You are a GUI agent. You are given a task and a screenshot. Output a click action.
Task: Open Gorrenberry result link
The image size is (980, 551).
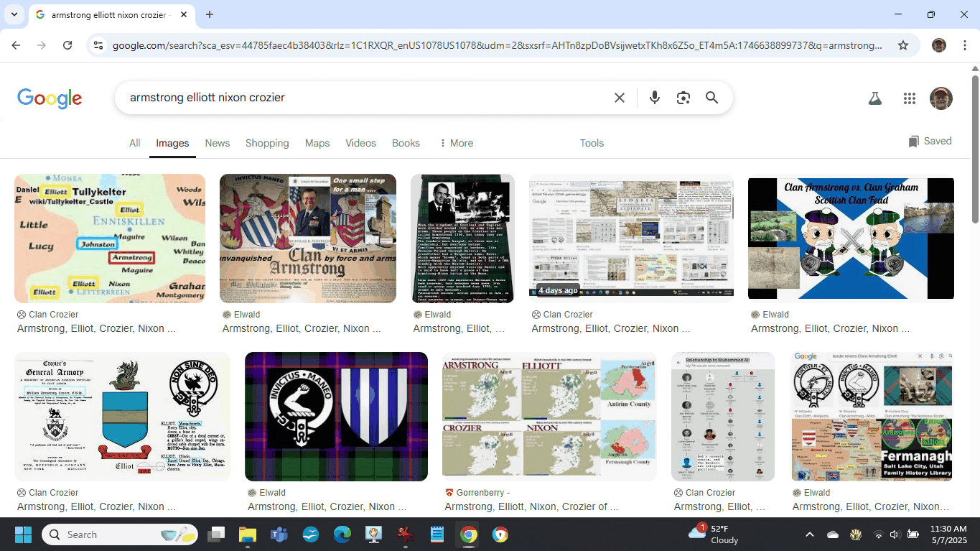531,506
